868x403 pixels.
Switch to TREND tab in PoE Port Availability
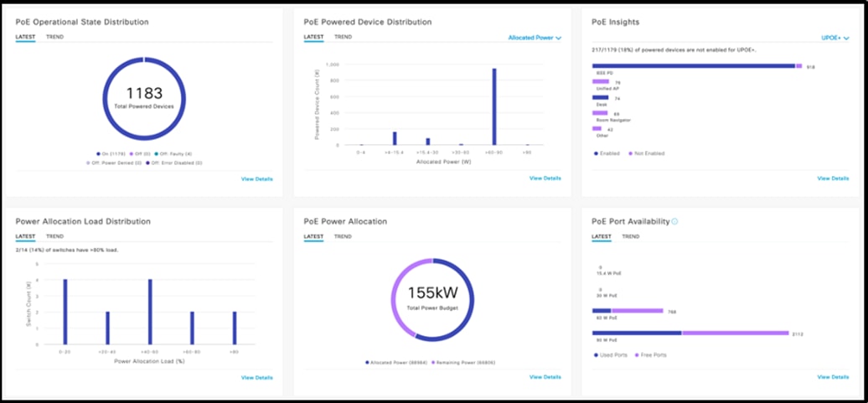[631, 236]
